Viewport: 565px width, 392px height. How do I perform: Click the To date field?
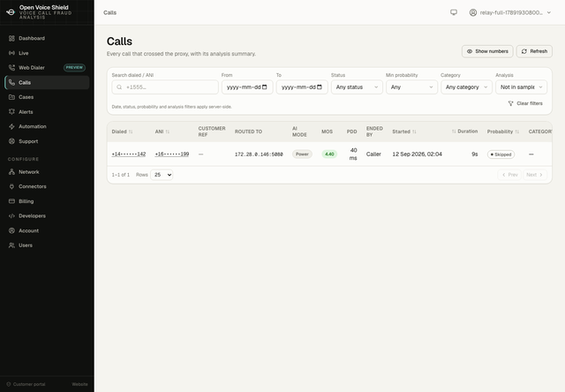pyautogui.click(x=302, y=87)
